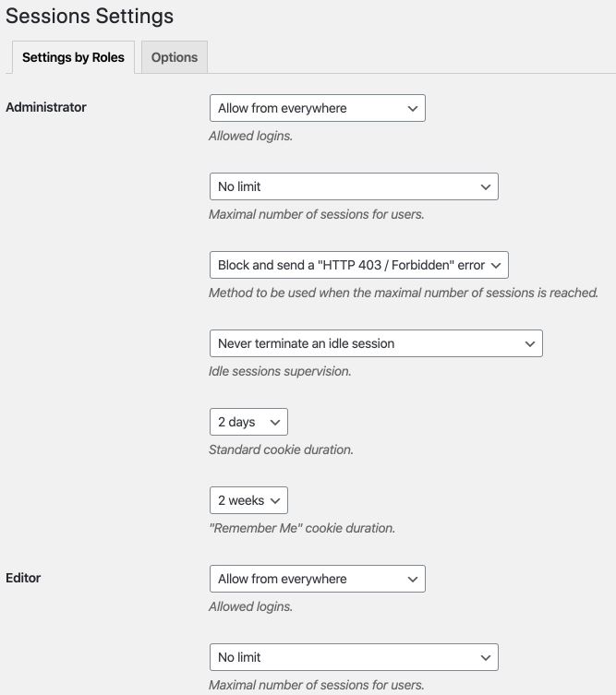
Task: Click the "Remember Me" cookie duration description
Action: pyautogui.click(x=302, y=528)
